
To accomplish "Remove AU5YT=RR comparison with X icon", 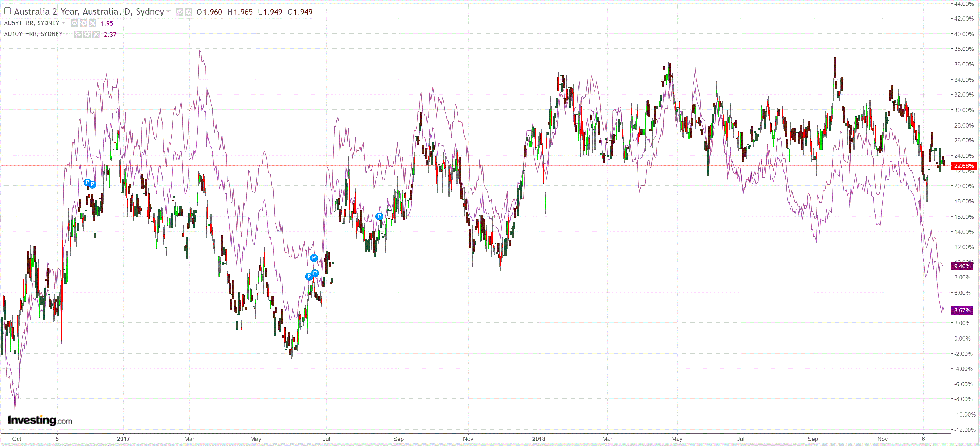I will click(93, 23).
